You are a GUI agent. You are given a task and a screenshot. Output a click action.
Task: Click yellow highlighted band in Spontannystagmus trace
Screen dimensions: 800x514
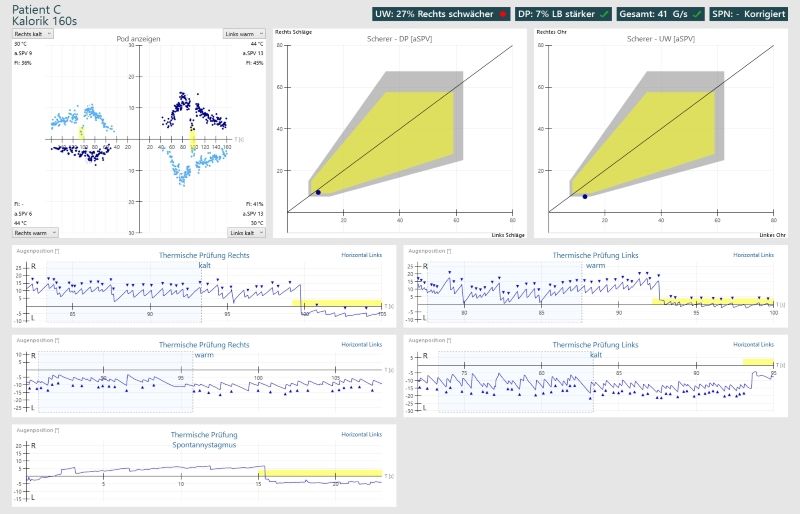point(320,473)
